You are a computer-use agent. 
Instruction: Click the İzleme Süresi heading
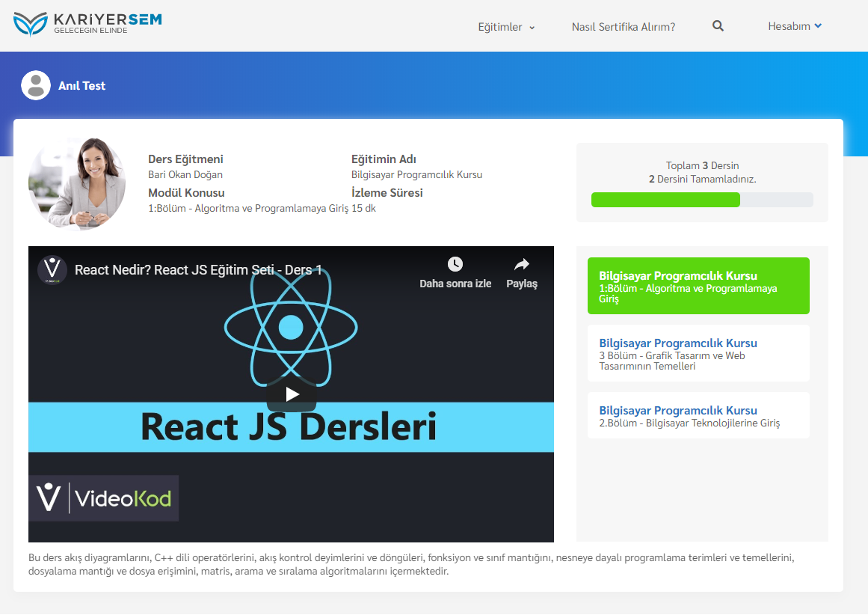click(387, 193)
